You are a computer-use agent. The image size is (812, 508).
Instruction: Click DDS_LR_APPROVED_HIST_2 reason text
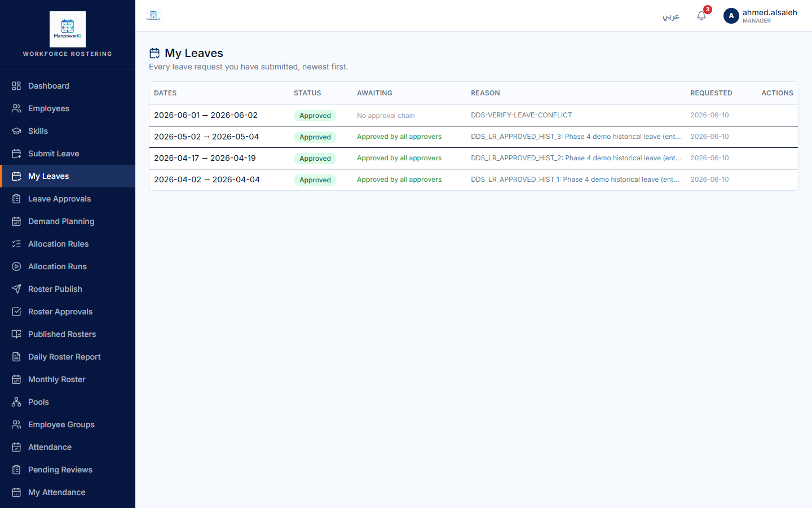(x=576, y=158)
